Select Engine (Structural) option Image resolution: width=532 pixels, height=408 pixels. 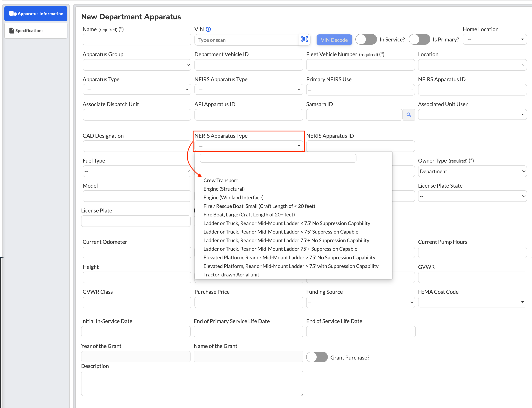[293, 189]
